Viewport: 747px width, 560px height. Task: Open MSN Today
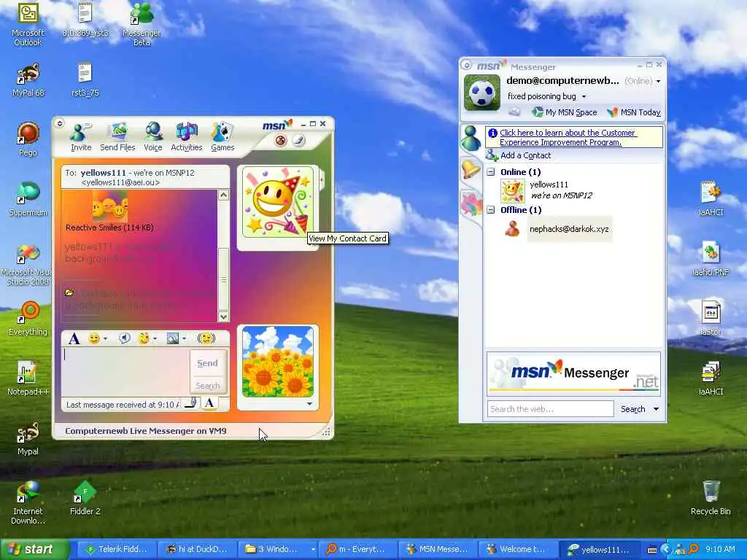click(x=634, y=112)
